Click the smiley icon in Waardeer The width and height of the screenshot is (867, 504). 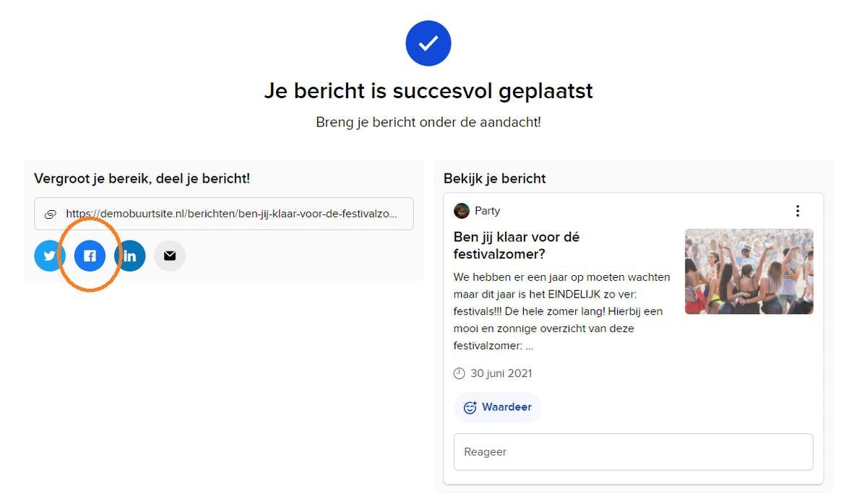point(470,407)
